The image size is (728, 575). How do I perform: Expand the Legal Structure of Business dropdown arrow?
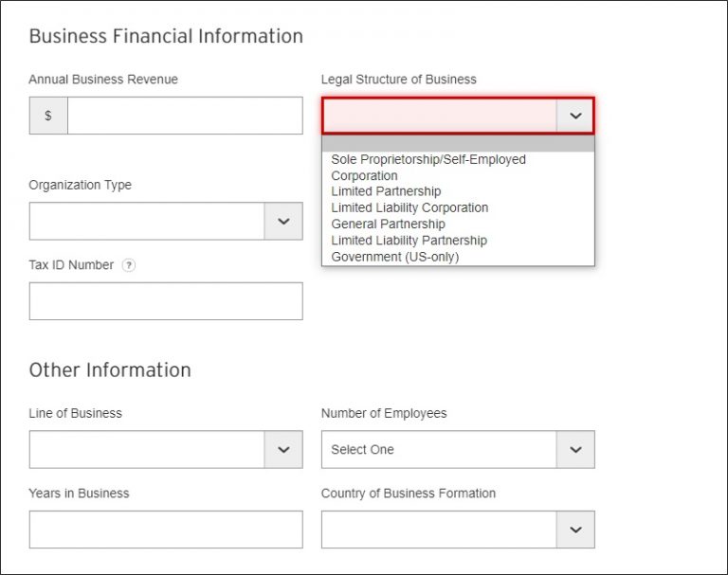tap(575, 116)
